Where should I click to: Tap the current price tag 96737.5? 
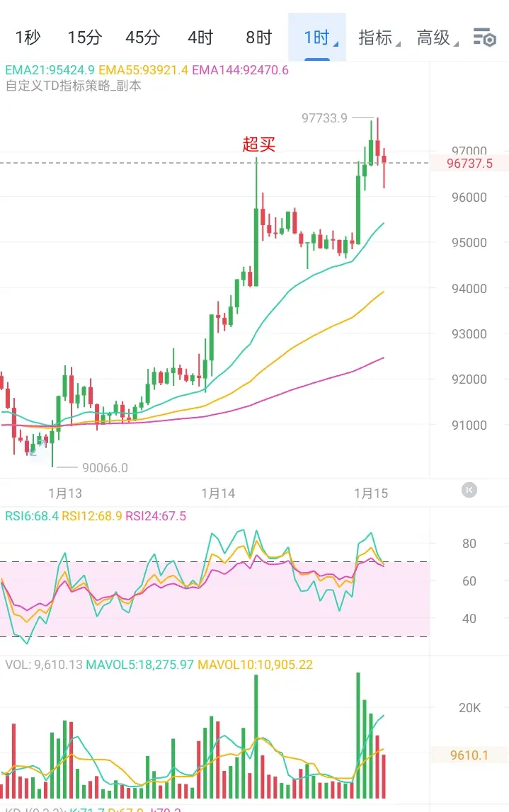pyautogui.click(x=469, y=164)
